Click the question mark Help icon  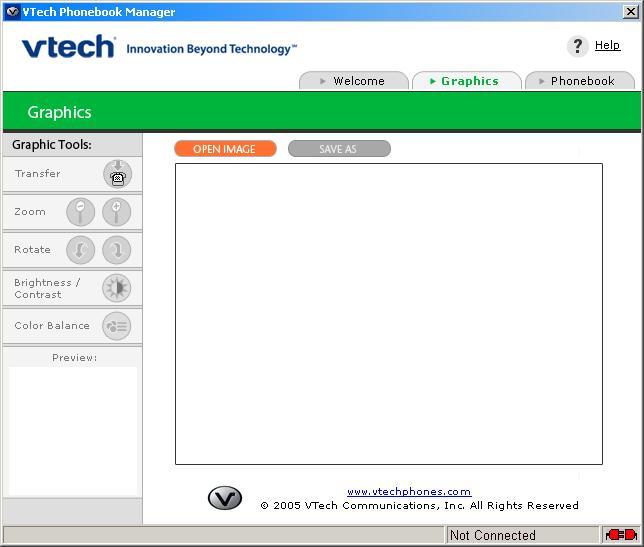coord(578,46)
